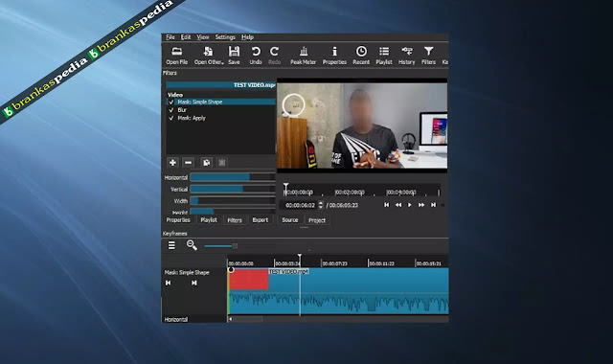Click the 00:00:11:22 mark on keyframes ruler
613x364 pixels.
click(381, 263)
